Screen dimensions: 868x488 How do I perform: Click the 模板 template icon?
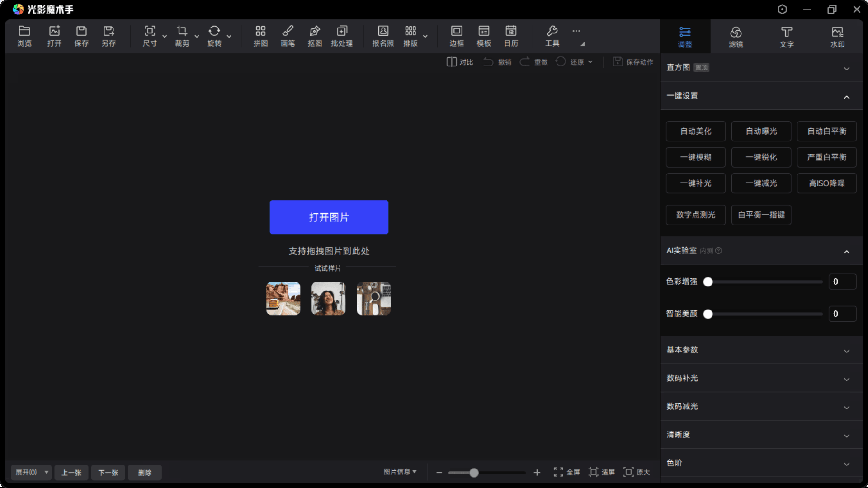coord(484,36)
